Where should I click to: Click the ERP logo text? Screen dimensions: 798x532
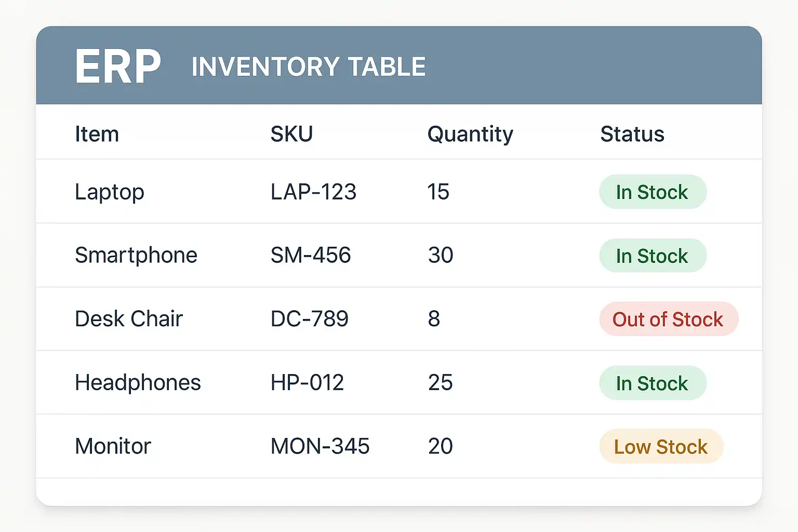tap(118, 66)
